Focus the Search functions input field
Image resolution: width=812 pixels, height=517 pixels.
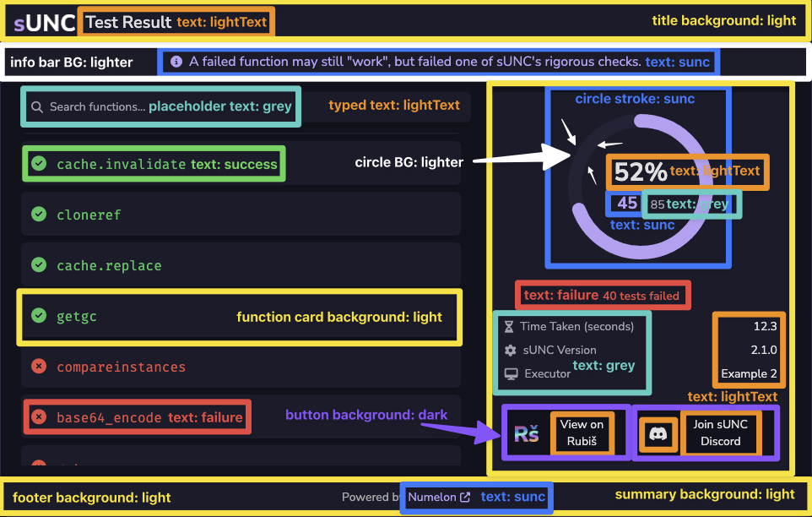[x=246, y=107]
